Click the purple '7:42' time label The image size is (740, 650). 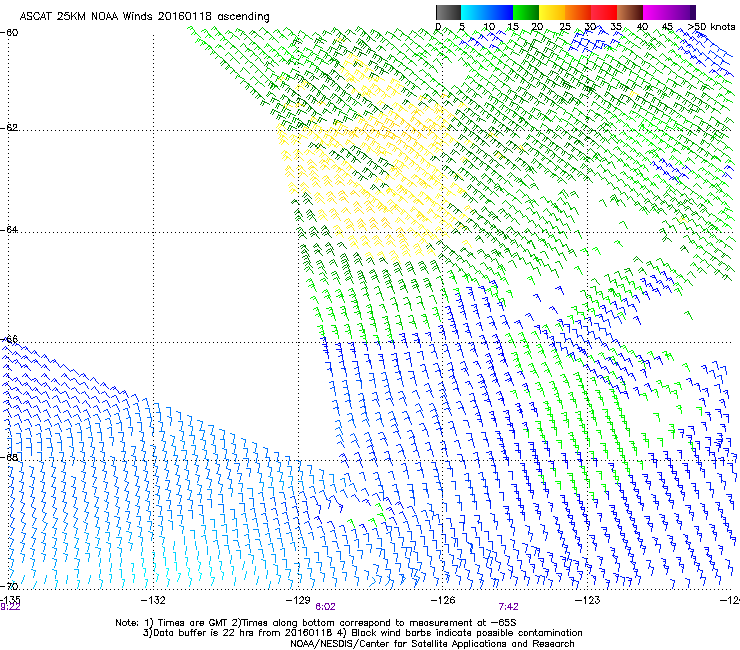(508, 607)
